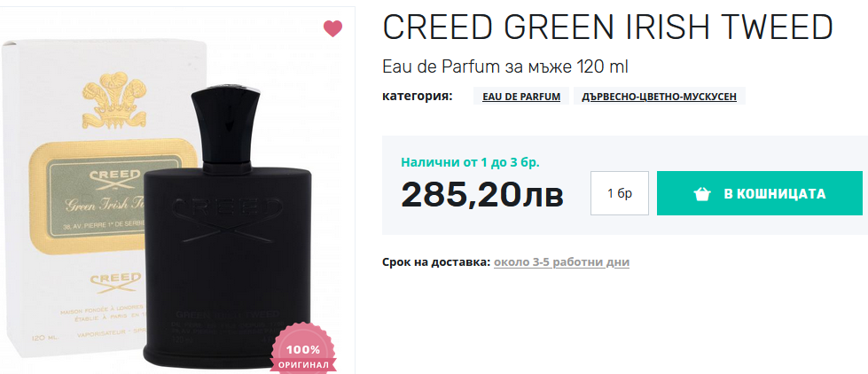Viewport: 868px width, 374px height.
Task: Click the 100% оригинал badge
Action: coord(303,350)
